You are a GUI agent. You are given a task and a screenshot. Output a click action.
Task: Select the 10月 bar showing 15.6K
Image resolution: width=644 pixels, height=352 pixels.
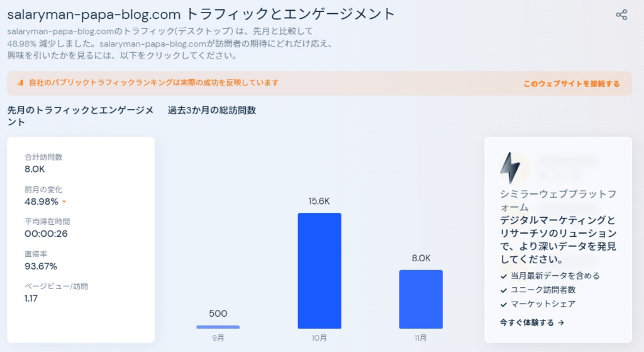319,271
